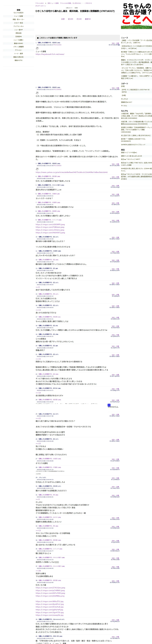Screen dimensions: 152x644
Task: Open 情報ライブ ミヤネ屋★1 thread
Action: point(129,153)
